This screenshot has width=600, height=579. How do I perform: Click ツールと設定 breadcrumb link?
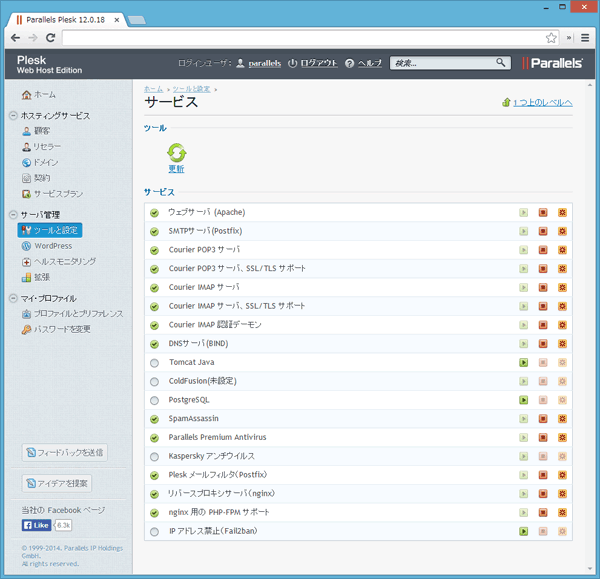(191, 89)
